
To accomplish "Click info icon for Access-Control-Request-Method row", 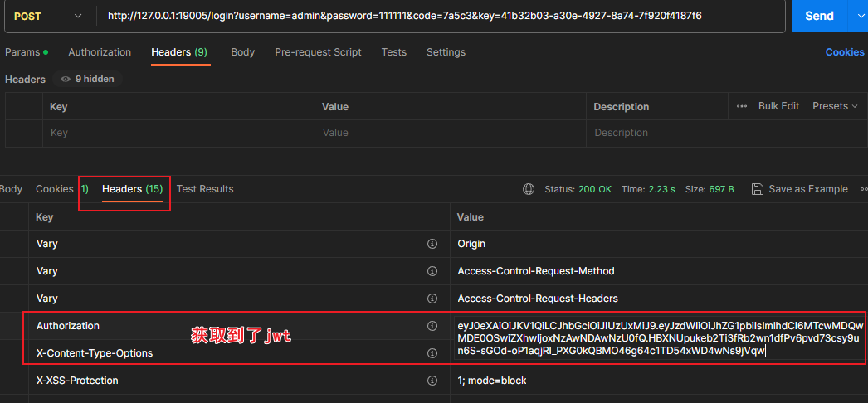I will (x=432, y=271).
